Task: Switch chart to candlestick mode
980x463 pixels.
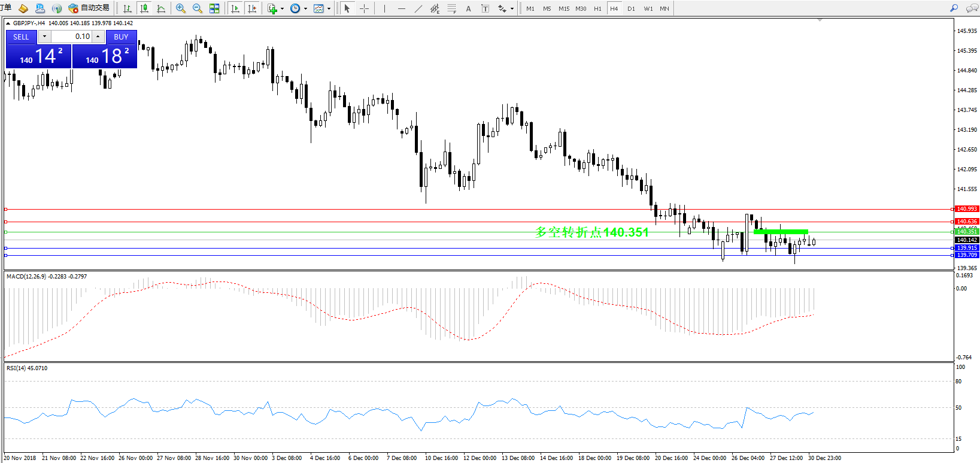Action: click(144, 8)
